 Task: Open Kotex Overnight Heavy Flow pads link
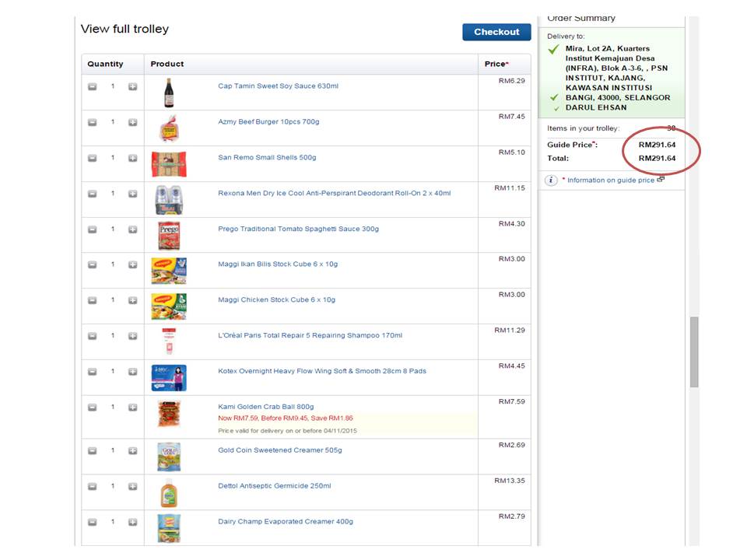(322, 372)
